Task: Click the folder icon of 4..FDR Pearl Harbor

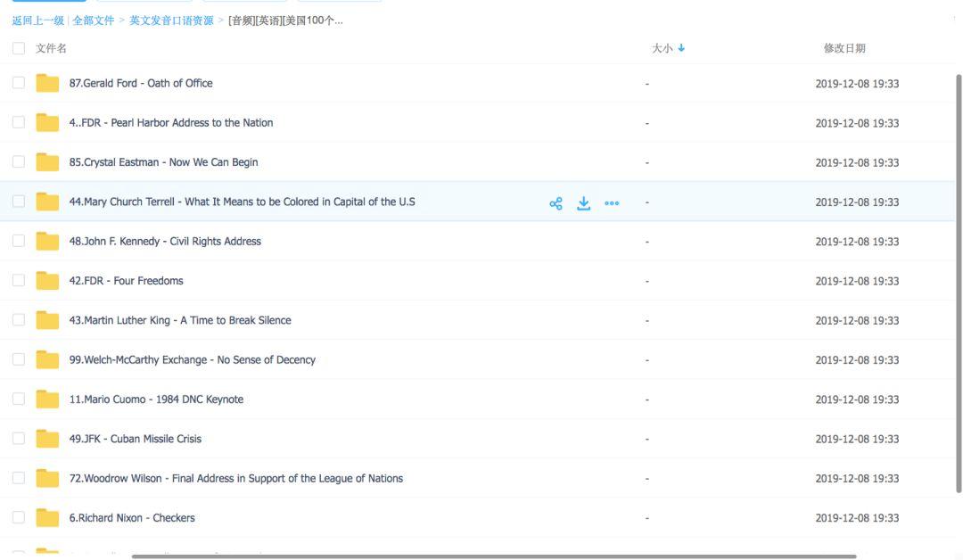Action: tap(47, 122)
